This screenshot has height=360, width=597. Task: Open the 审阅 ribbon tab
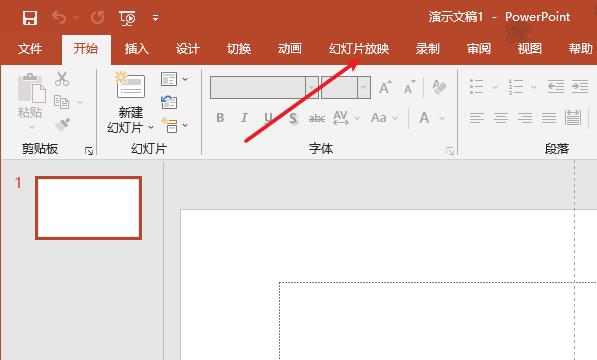(479, 49)
